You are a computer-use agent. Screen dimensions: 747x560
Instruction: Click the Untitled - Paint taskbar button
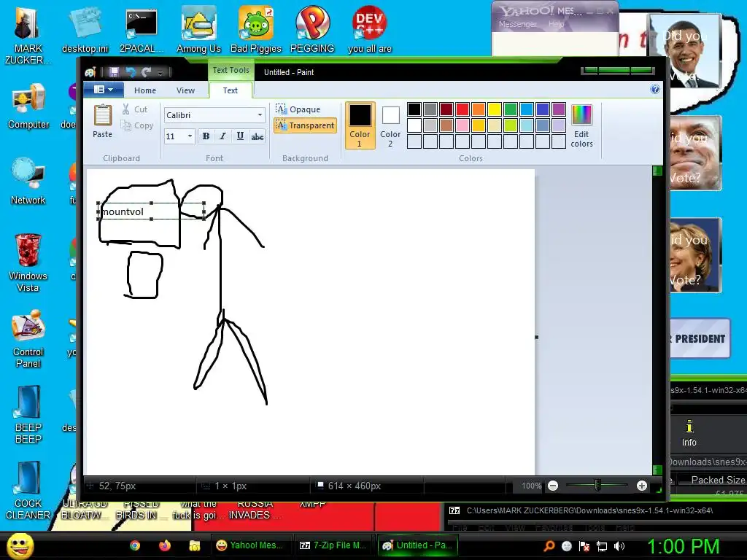(417, 545)
